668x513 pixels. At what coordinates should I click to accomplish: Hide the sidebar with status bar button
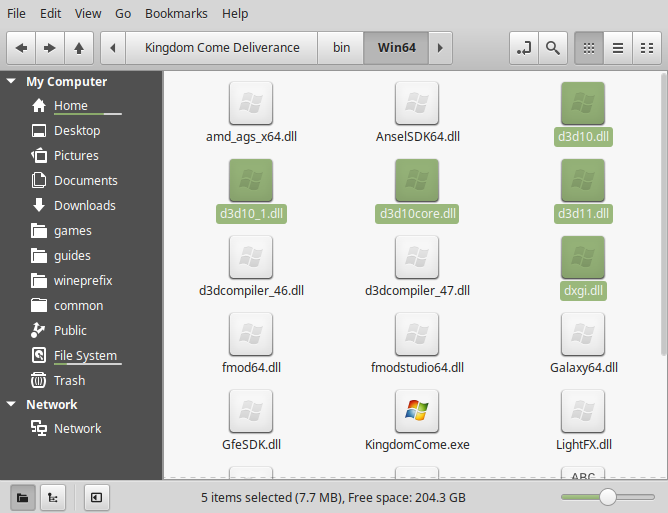pyautogui.click(x=97, y=497)
